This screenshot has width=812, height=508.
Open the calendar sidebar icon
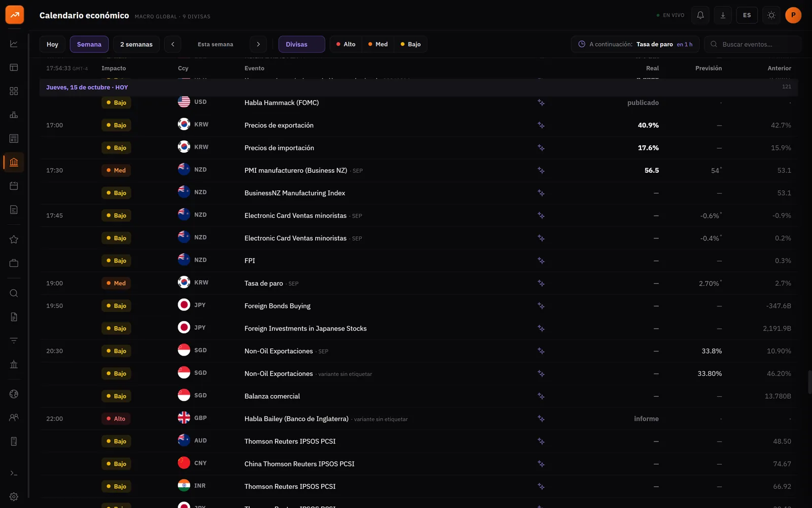click(14, 186)
